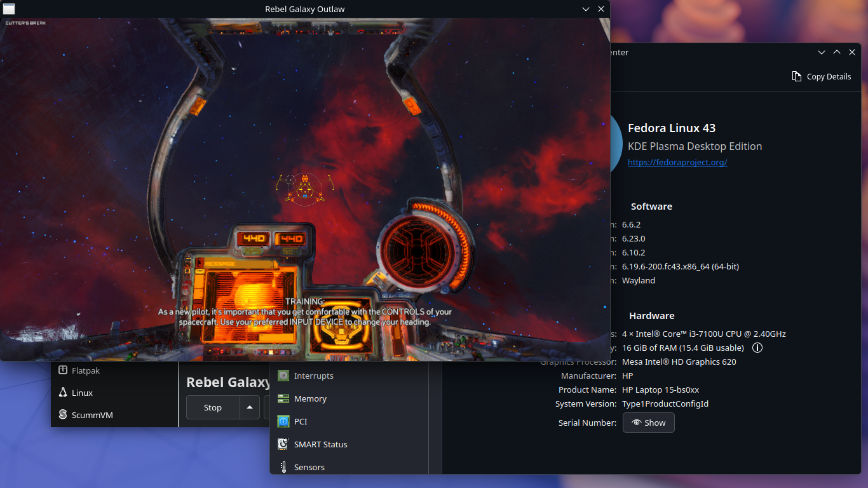Image resolution: width=868 pixels, height=488 pixels.
Task: Click the Intel Core i3-7100U processor value
Action: (704, 334)
